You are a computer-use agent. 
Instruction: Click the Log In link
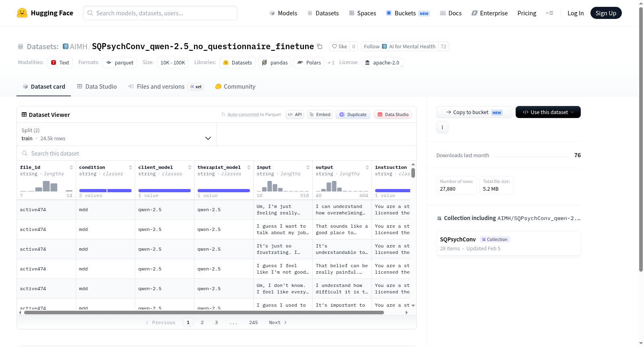[x=576, y=13]
